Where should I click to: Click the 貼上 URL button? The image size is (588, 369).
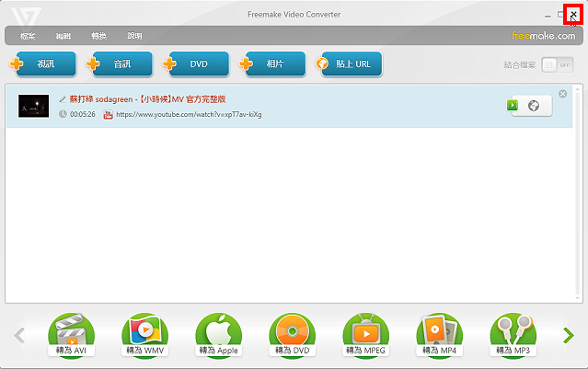coord(349,64)
